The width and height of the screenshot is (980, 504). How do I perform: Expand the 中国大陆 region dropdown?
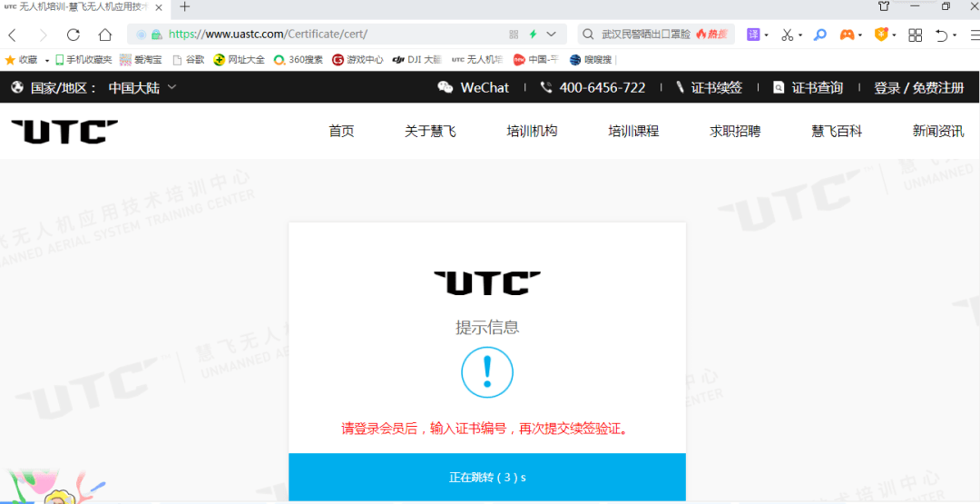coord(142,88)
